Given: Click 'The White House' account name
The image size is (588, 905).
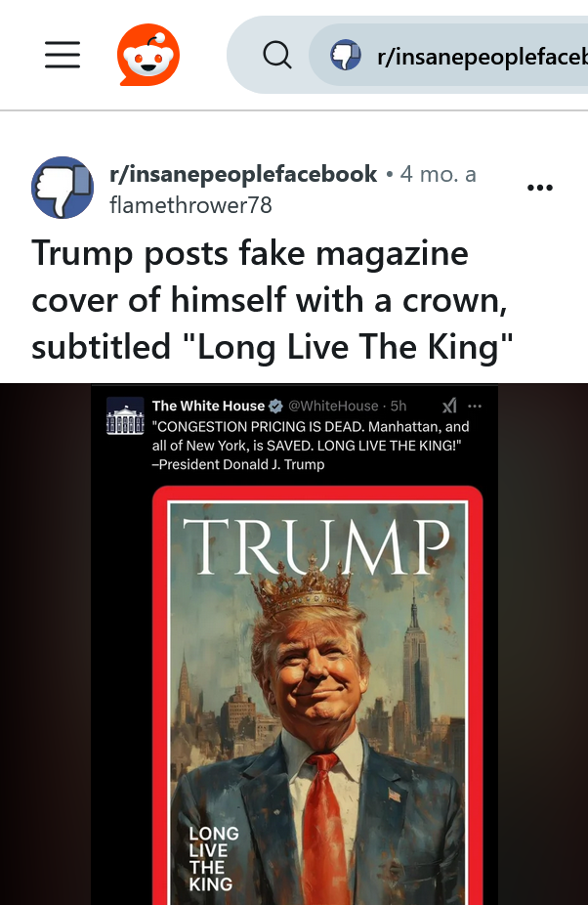Looking at the screenshot, I should click(x=208, y=407).
